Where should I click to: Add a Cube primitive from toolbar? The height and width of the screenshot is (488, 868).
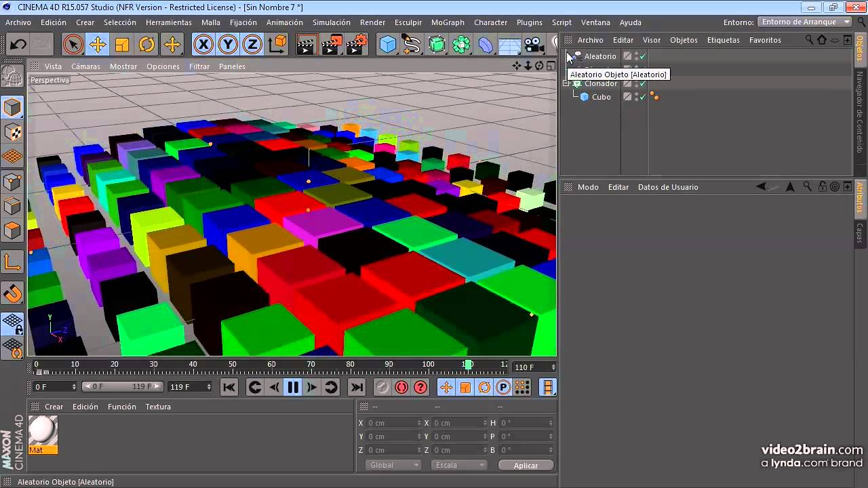(387, 45)
